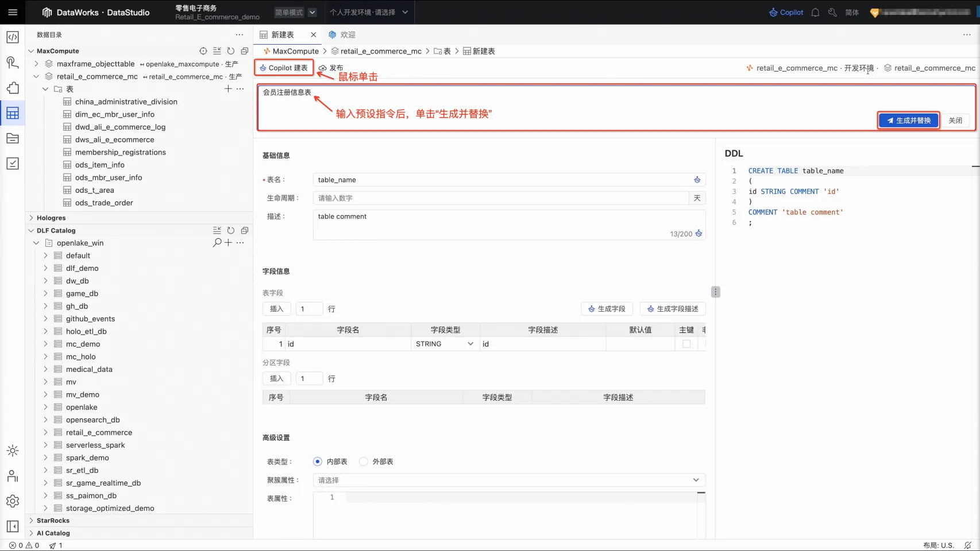This screenshot has width=980, height=551.
Task: Click the DDL panel splitter handle
Action: [715, 292]
